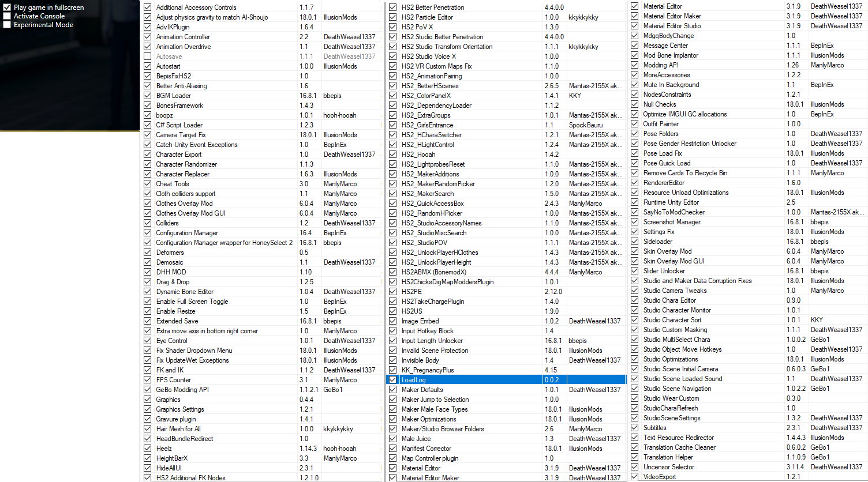Click the Input Hotkey Block row

[x=506, y=331]
